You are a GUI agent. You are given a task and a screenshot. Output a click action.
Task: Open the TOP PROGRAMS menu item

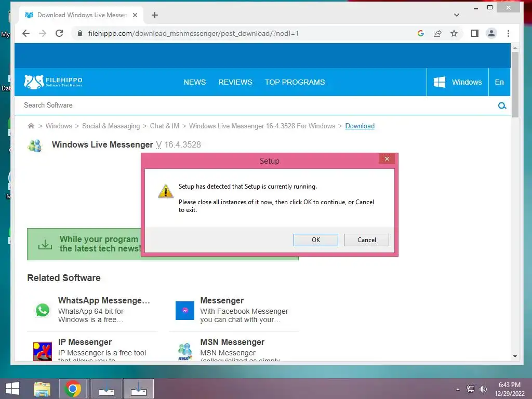tap(295, 82)
